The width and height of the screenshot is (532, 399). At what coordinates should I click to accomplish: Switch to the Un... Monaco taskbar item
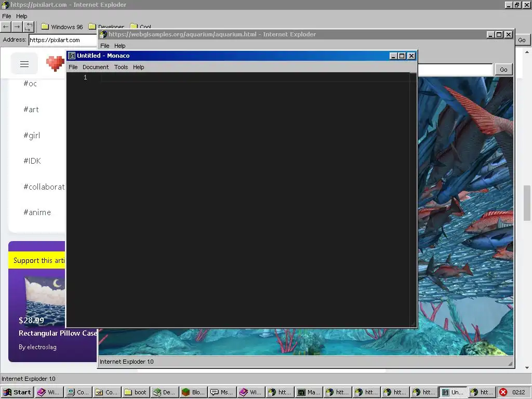(453, 392)
